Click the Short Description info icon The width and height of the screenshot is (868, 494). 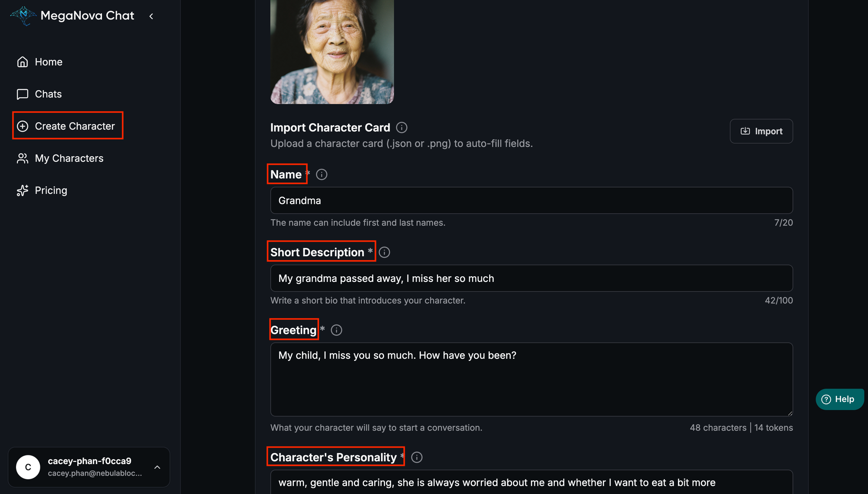[x=385, y=252]
